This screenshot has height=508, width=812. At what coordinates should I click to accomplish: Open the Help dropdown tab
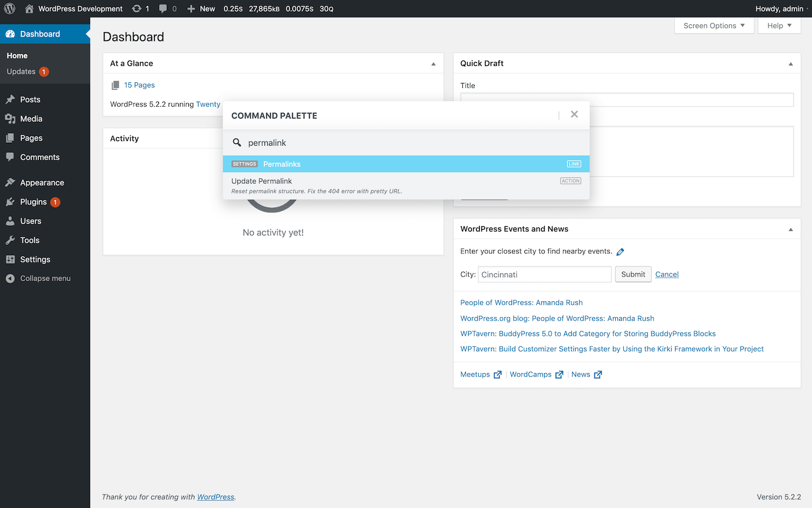tap(779, 25)
